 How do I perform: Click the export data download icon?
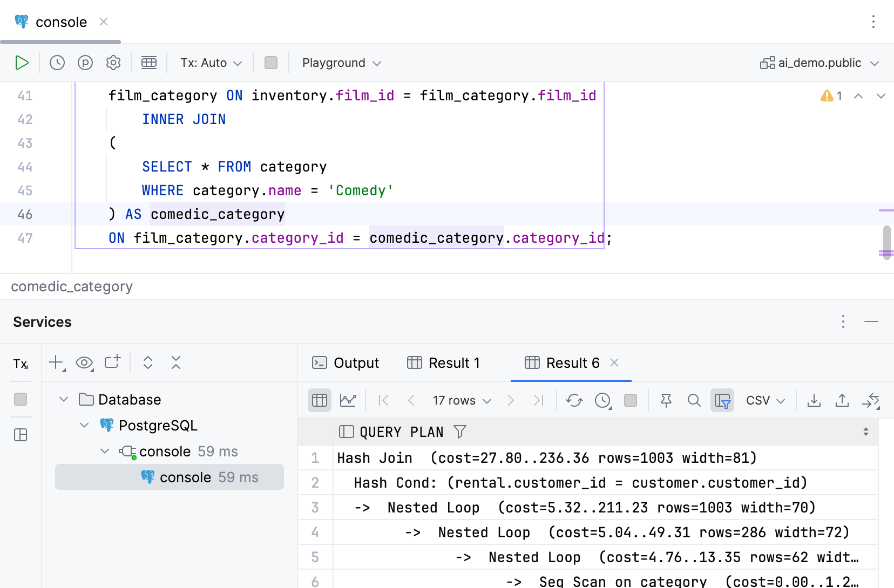click(x=814, y=400)
